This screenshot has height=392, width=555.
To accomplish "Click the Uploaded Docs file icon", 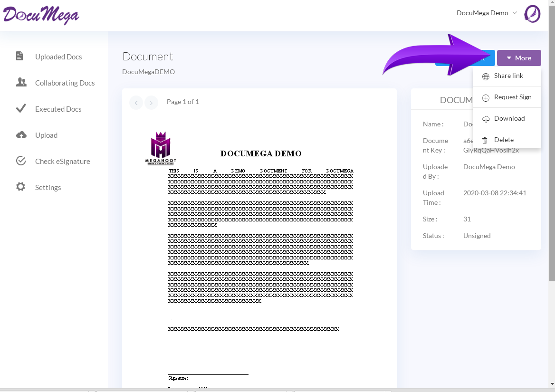I will coord(19,56).
